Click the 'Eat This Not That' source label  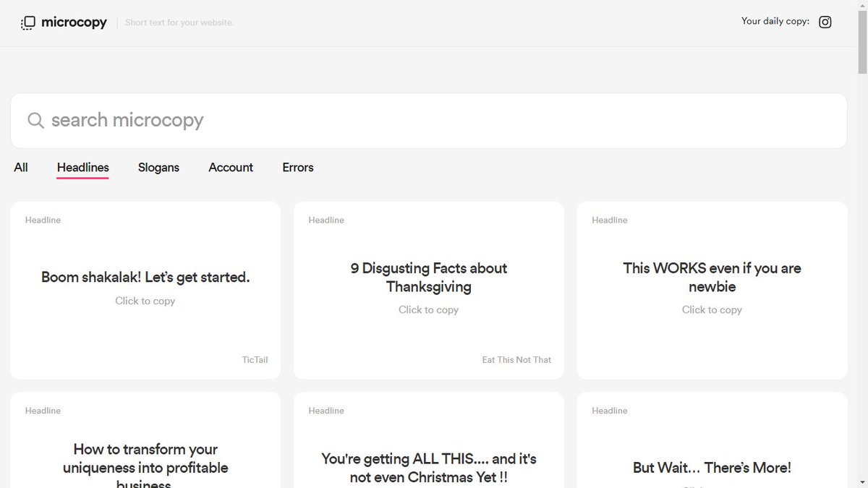pyautogui.click(x=516, y=359)
